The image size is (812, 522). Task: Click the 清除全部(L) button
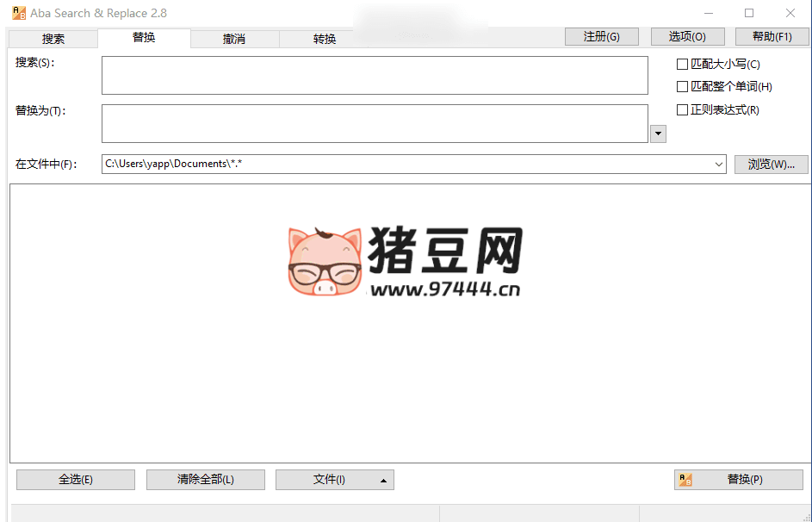[x=205, y=480]
